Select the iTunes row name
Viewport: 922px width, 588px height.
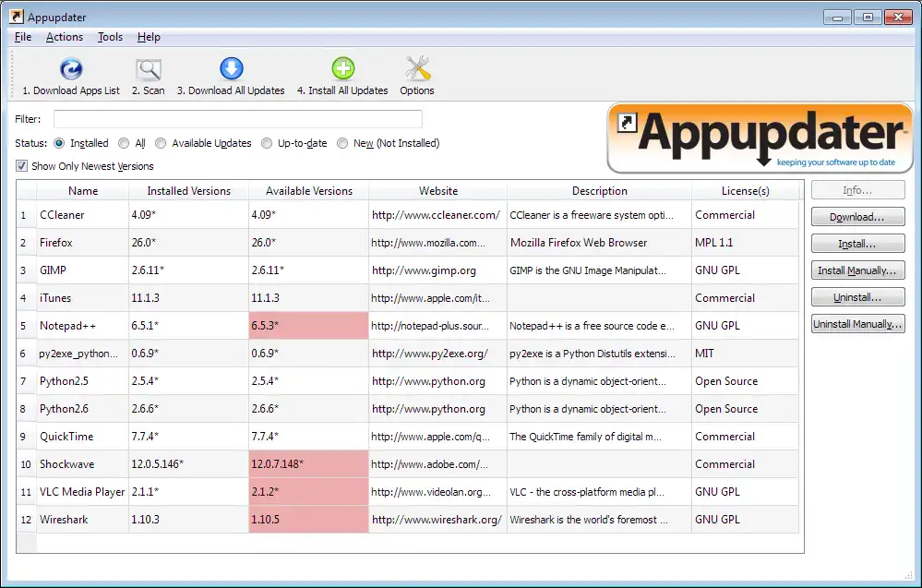tap(55, 298)
